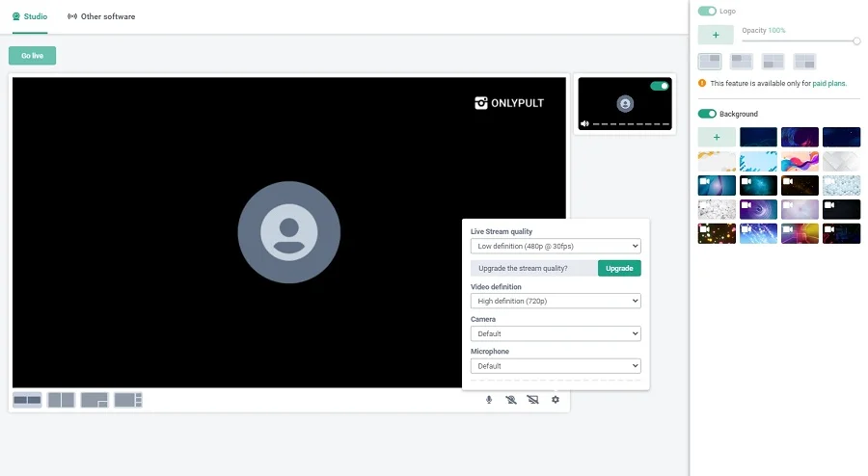Toggle the Logo switch off

tap(707, 11)
